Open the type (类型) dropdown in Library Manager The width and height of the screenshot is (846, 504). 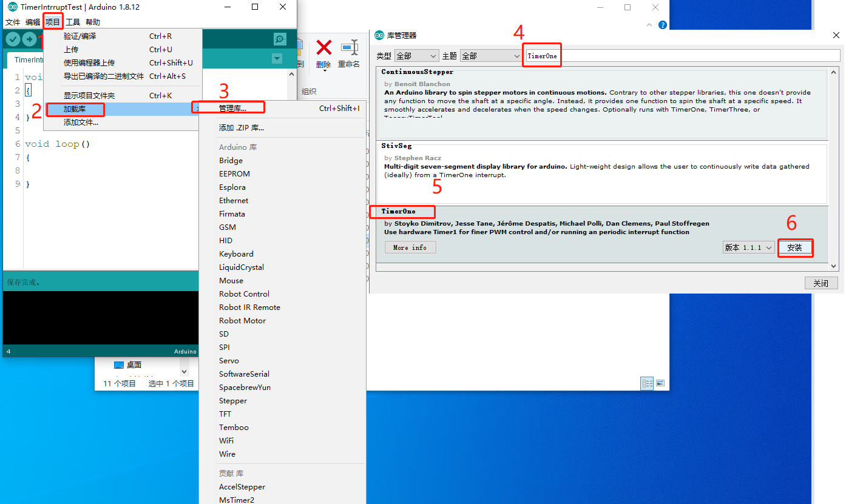click(416, 56)
